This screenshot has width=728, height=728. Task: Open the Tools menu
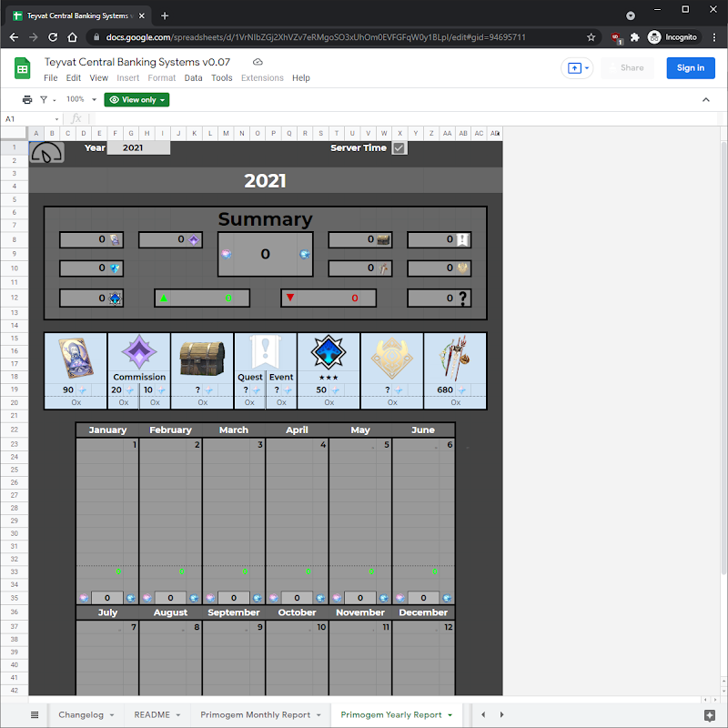coord(221,78)
